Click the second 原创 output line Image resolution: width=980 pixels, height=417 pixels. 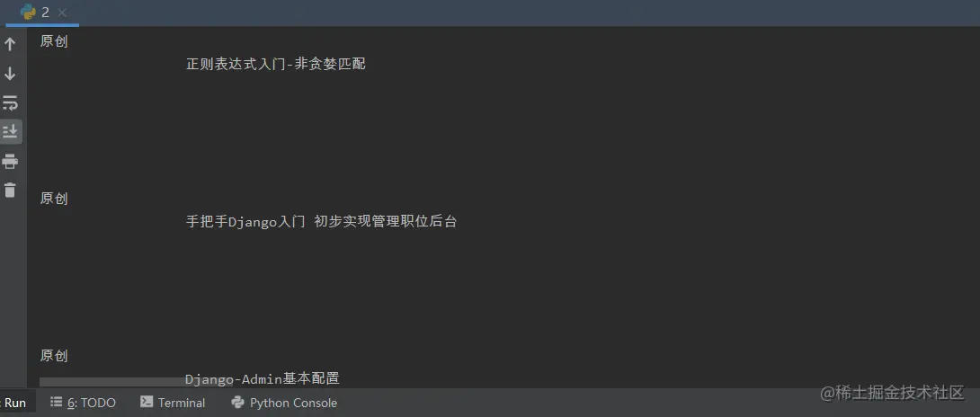pyautogui.click(x=54, y=199)
